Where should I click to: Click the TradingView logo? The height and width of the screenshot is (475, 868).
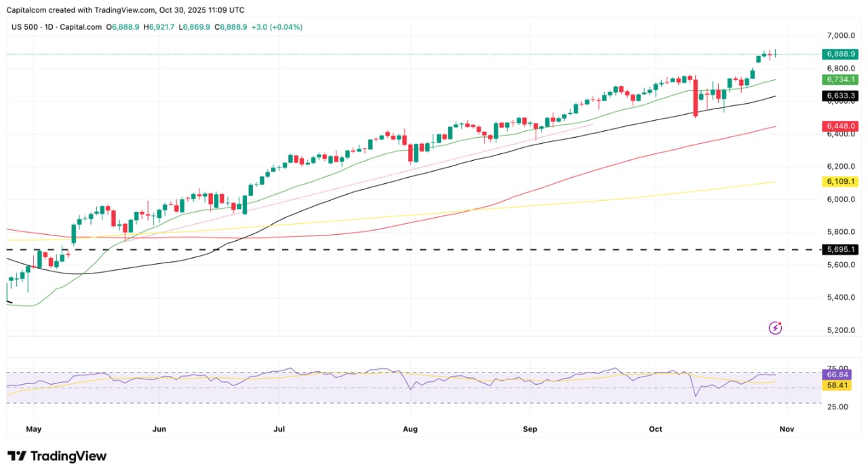tap(57, 456)
